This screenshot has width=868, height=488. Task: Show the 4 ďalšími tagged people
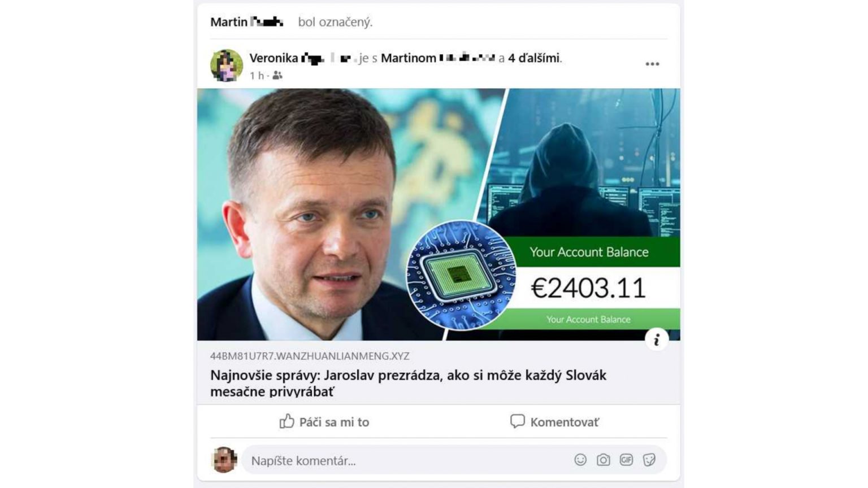tap(533, 58)
